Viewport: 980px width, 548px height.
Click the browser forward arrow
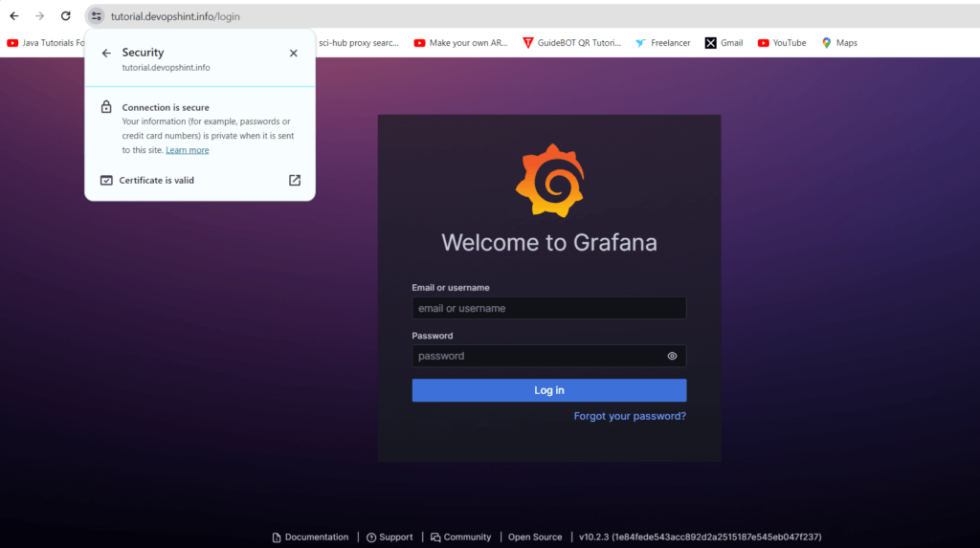[39, 16]
